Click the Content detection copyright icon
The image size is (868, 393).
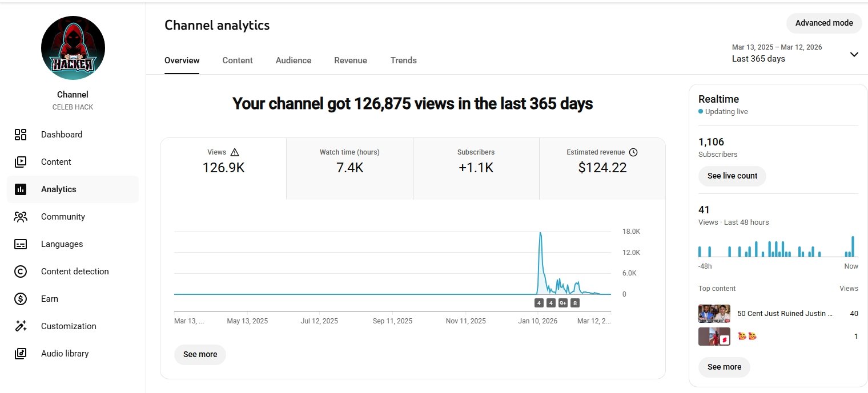21,272
